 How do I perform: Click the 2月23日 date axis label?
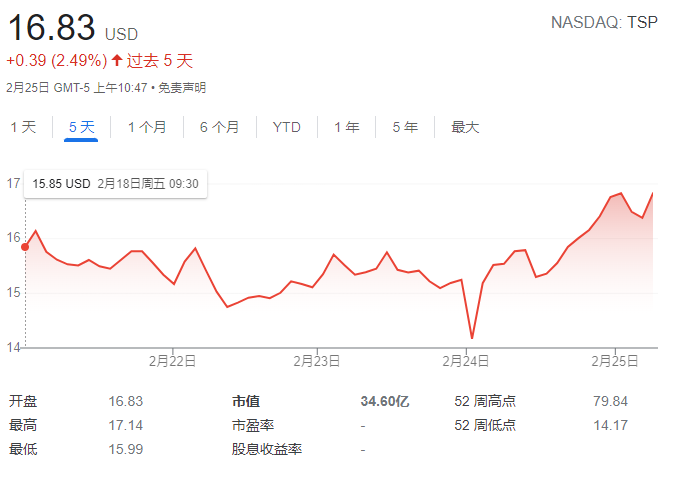pos(317,361)
